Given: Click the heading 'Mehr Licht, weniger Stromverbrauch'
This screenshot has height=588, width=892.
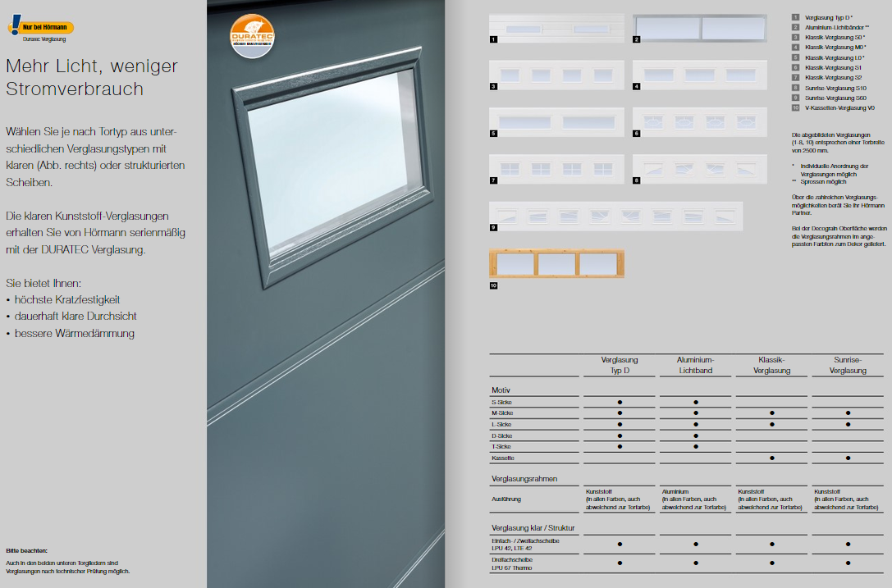Looking at the screenshot, I should 92,77.
